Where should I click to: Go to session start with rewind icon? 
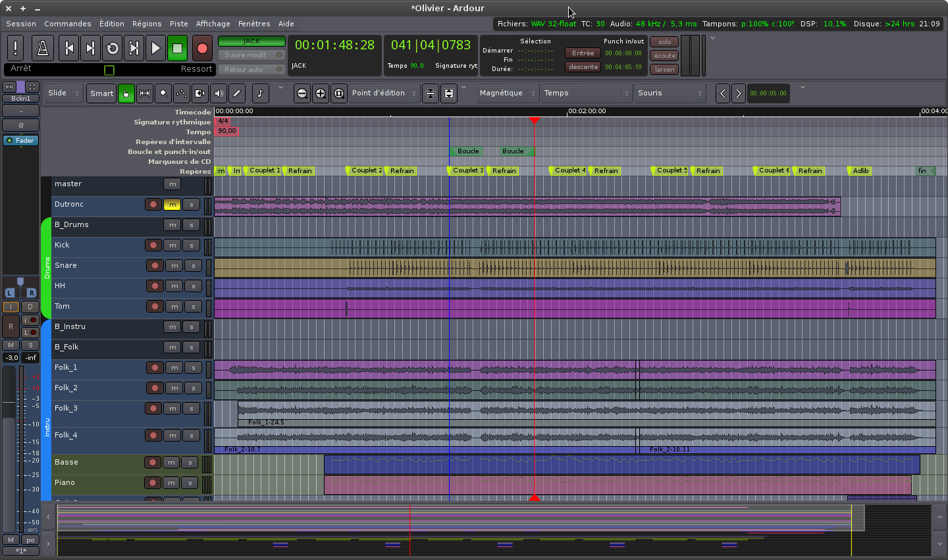[68, 48]
